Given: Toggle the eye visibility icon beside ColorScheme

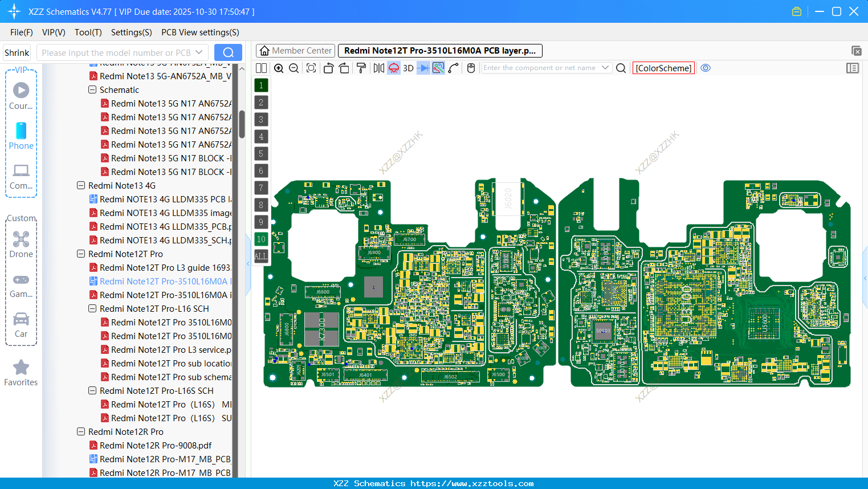Looking at the screenshot, I should point(706,68).
